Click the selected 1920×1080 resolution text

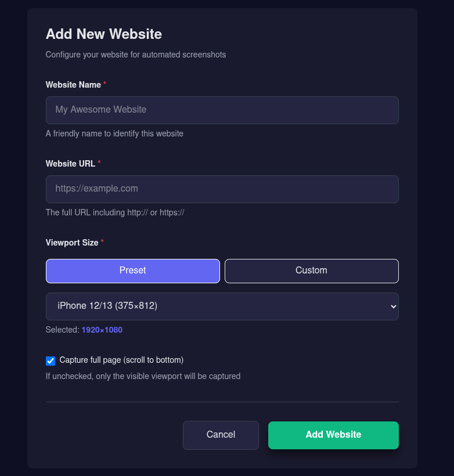coord(102,330)
